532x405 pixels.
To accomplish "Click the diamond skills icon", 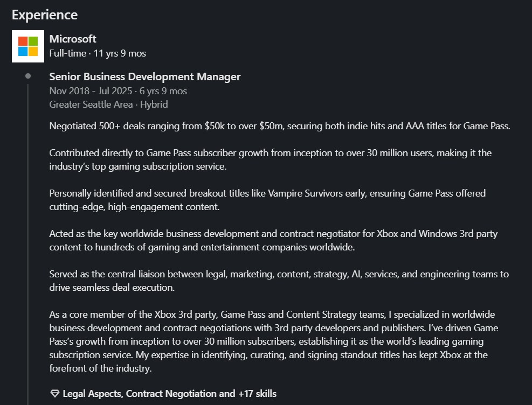I will pos(54,394).
